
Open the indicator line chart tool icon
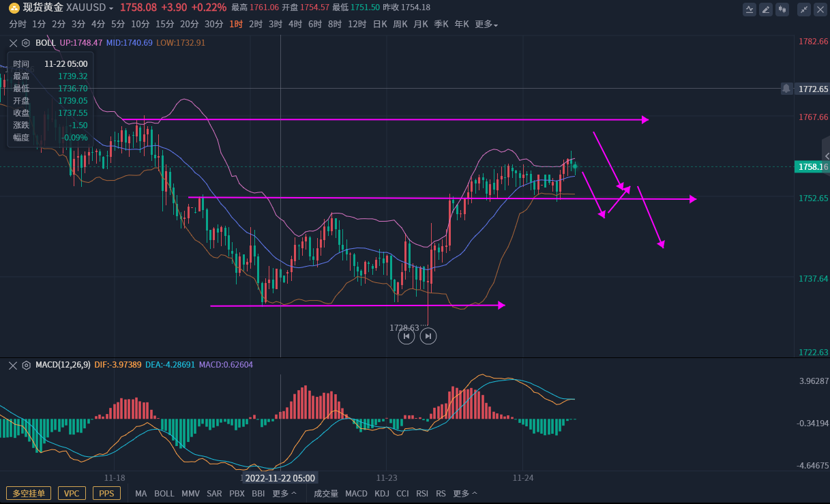click(x=750, y=9)
